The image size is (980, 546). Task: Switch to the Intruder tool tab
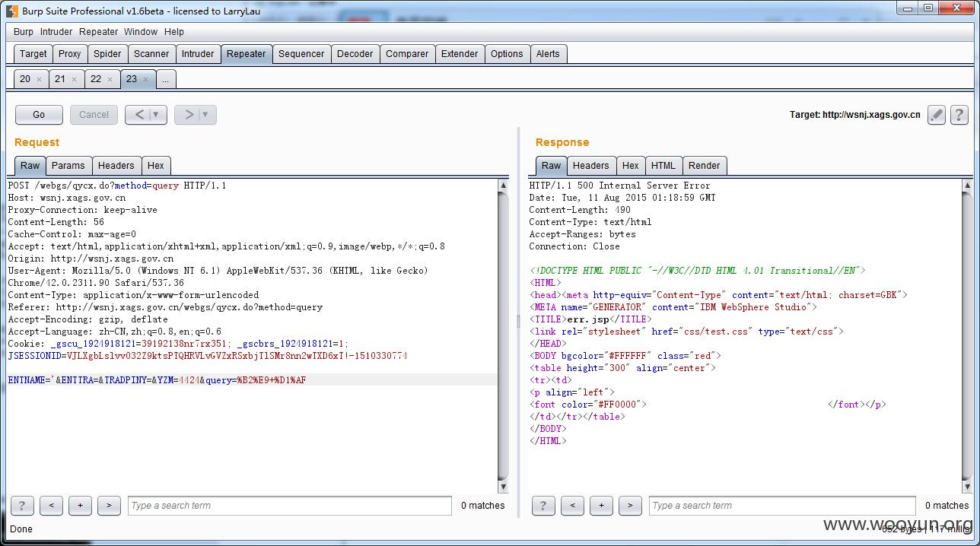point(198,54)
